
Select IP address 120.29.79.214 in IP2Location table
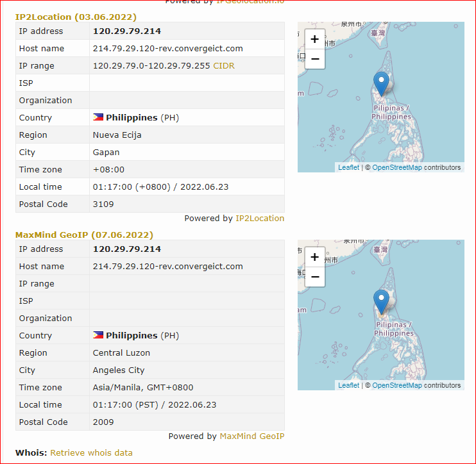click(127, 31)
